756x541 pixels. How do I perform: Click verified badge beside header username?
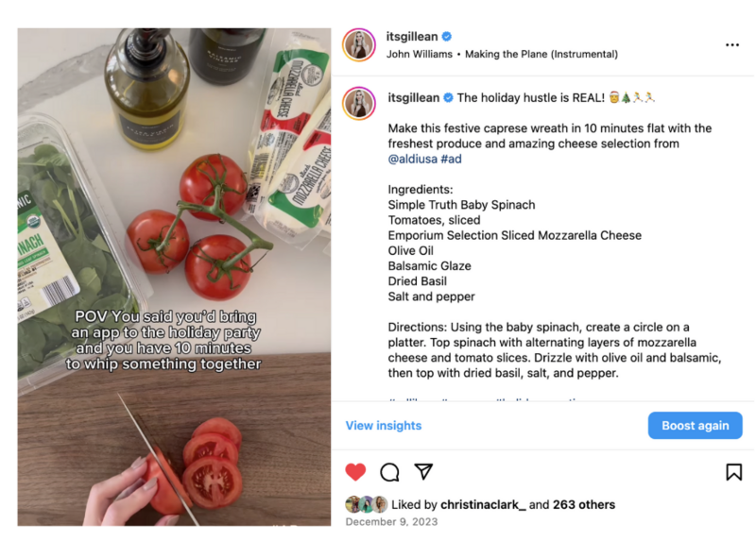click(447, 37)
